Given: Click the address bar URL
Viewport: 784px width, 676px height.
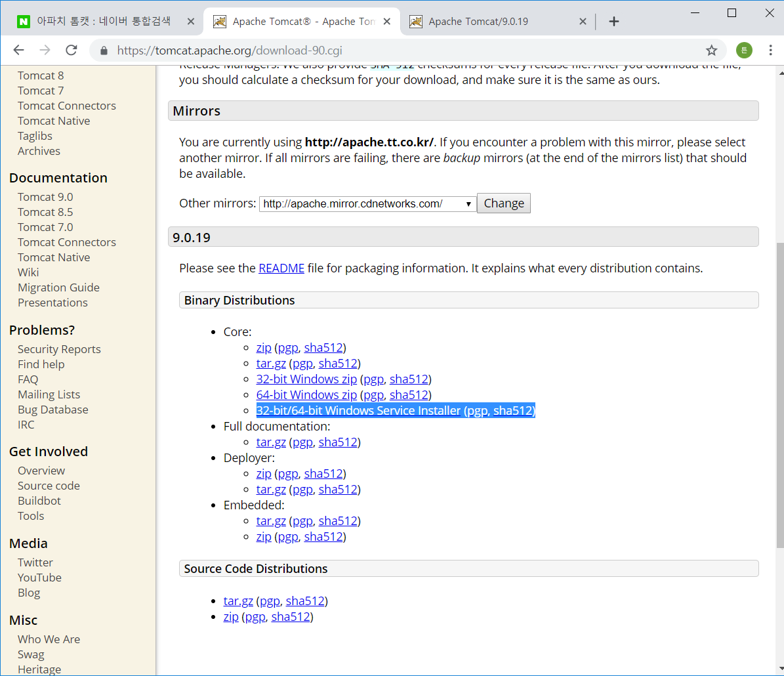Looking at the screenshot, I should pos(230,51).
